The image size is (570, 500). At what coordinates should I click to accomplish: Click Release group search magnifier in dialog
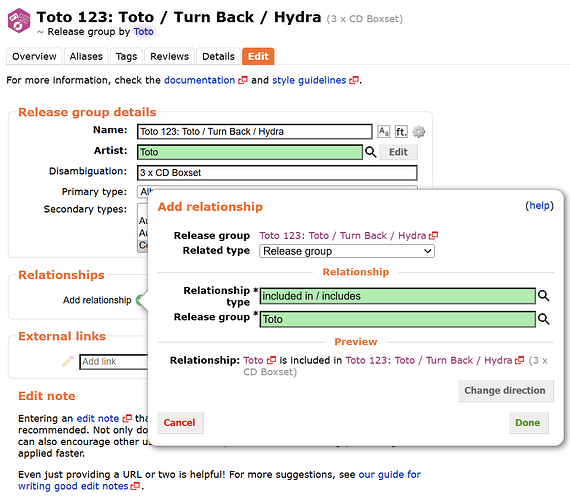point(543,319)
